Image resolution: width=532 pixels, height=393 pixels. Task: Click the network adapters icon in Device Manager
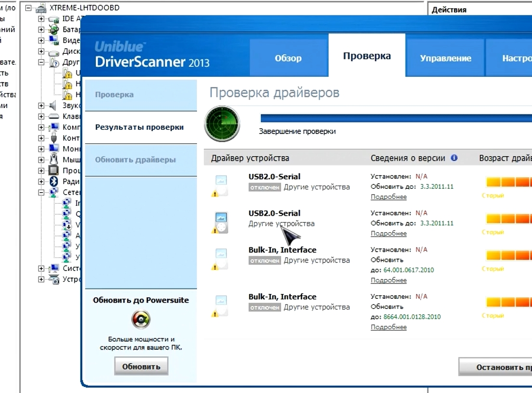(x=54, y=192)
